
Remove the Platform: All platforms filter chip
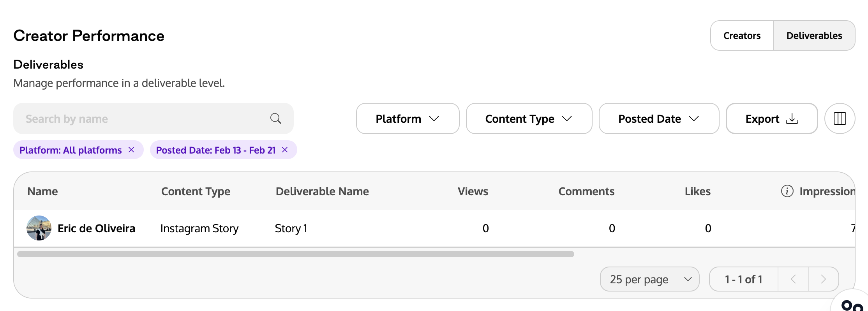(x=131, y=150)
